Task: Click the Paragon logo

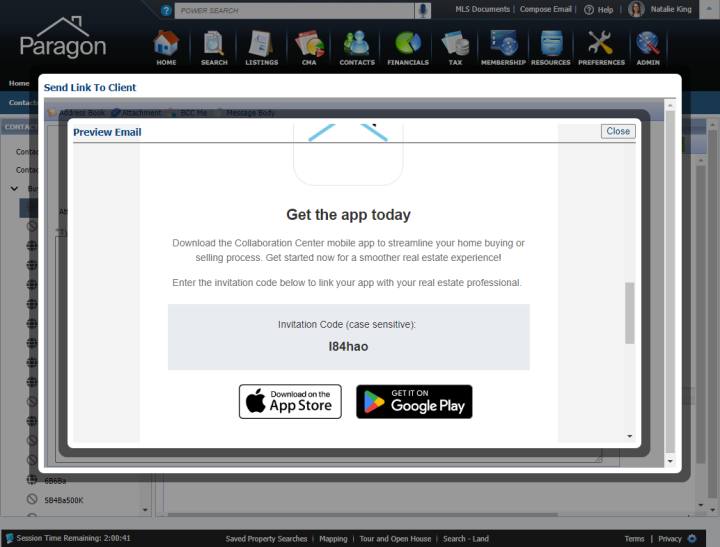Action: [63, 38]
